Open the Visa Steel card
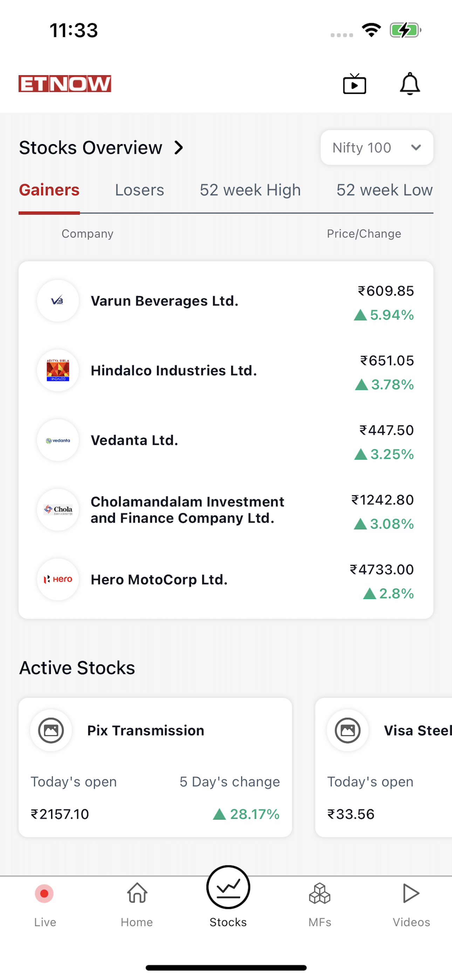The width and height of the screenshot is (452, 980). tap(384, 767)
